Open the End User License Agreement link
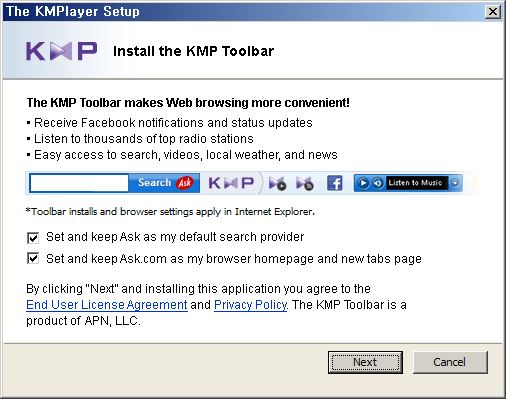This screenshot has height=399, width=506. coord(107,305)
